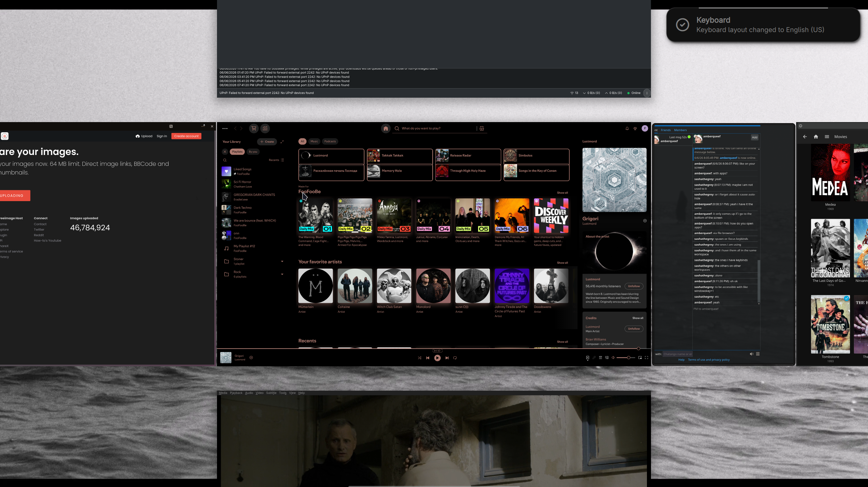Filter home feed to Podcasts
This screenshot has height=487, width=868.
click(330, 141)
